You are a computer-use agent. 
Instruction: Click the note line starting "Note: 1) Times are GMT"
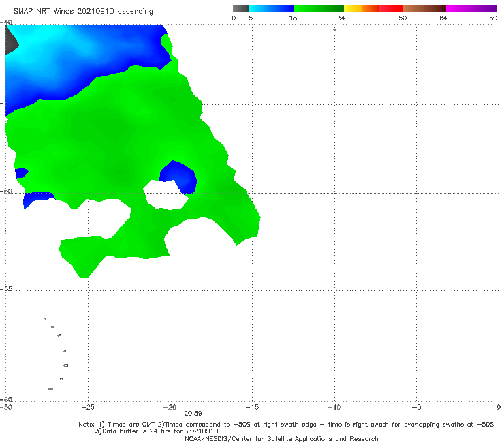coord(286,425)
